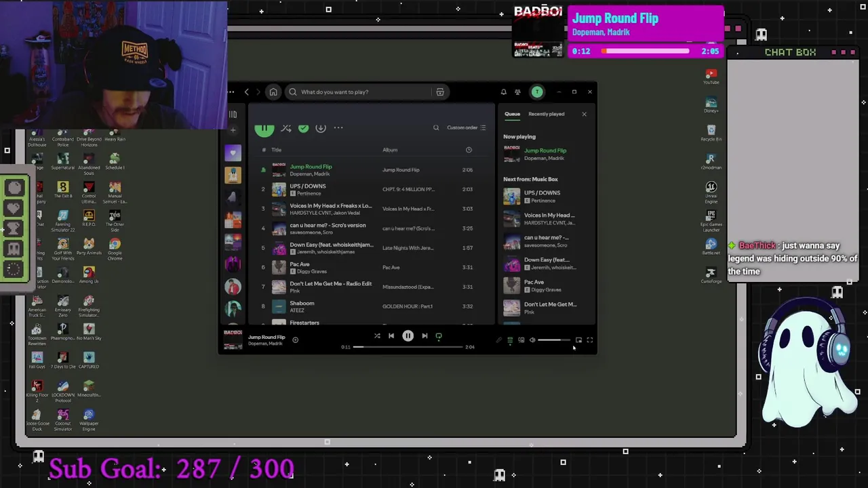The height and width of the screenshot is (488, 868).
Task: Open Google Chrome desktop icon
Action: 115,249
